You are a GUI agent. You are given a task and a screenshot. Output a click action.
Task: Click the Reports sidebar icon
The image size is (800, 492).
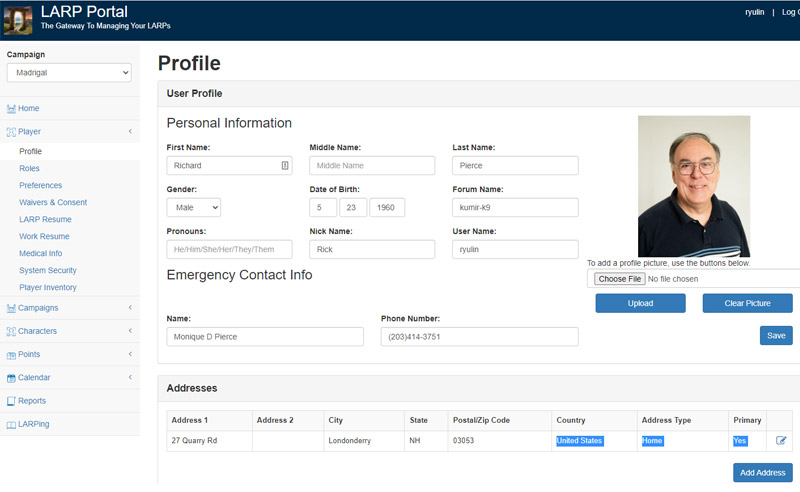11,401
